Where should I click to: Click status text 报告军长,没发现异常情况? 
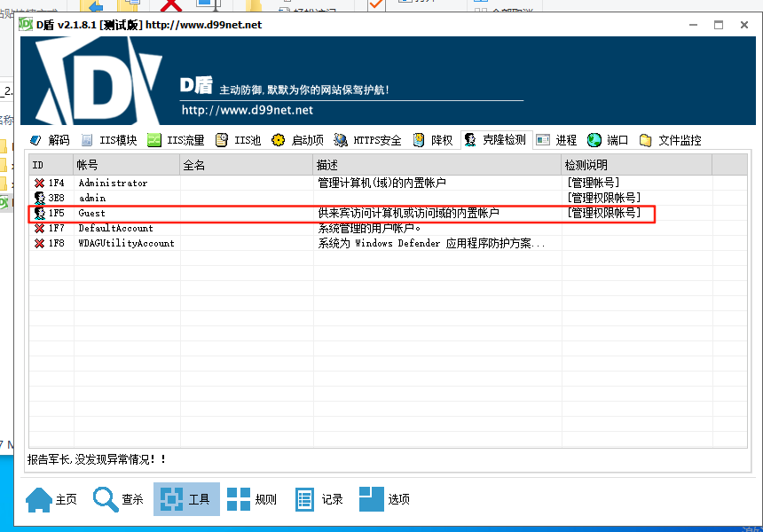pyautogui.click(x=97, y=459)
